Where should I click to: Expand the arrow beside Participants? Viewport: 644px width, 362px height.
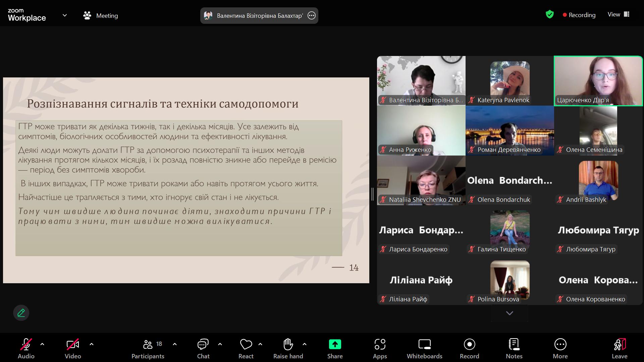click(175, 344)
